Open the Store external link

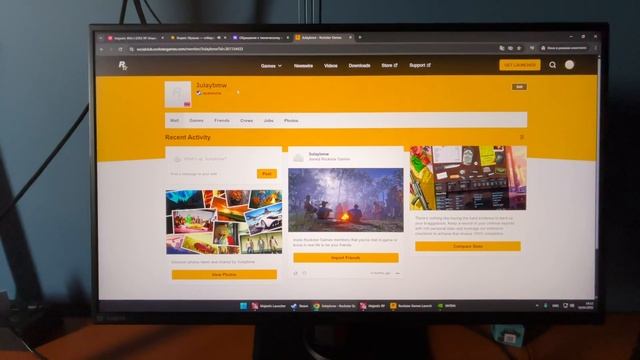[389, 65]
